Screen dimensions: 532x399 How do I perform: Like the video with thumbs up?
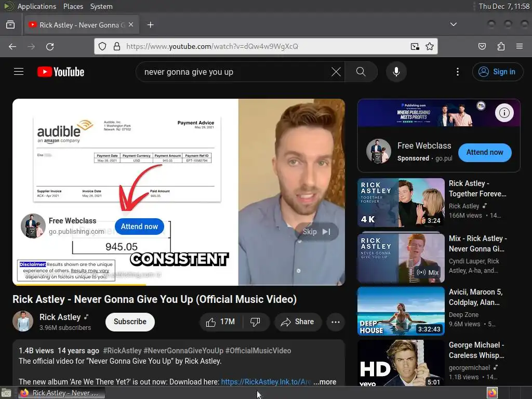click(221, 322)
